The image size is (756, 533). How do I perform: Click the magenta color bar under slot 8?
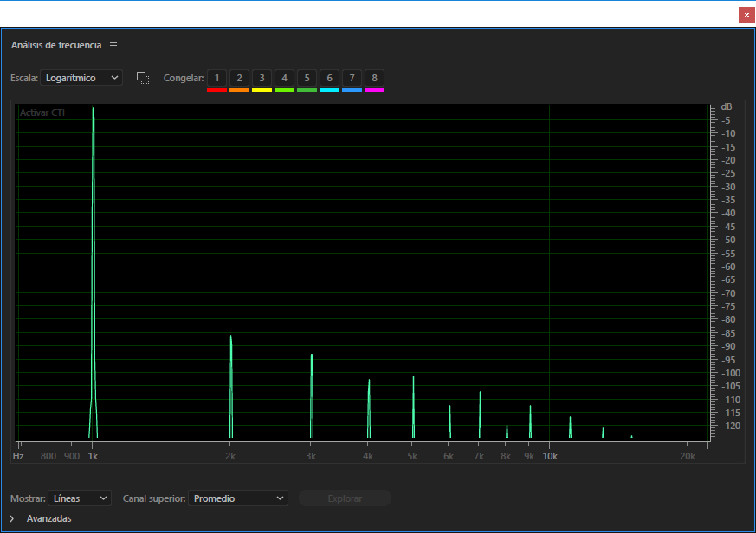click(x=374, y=90)
